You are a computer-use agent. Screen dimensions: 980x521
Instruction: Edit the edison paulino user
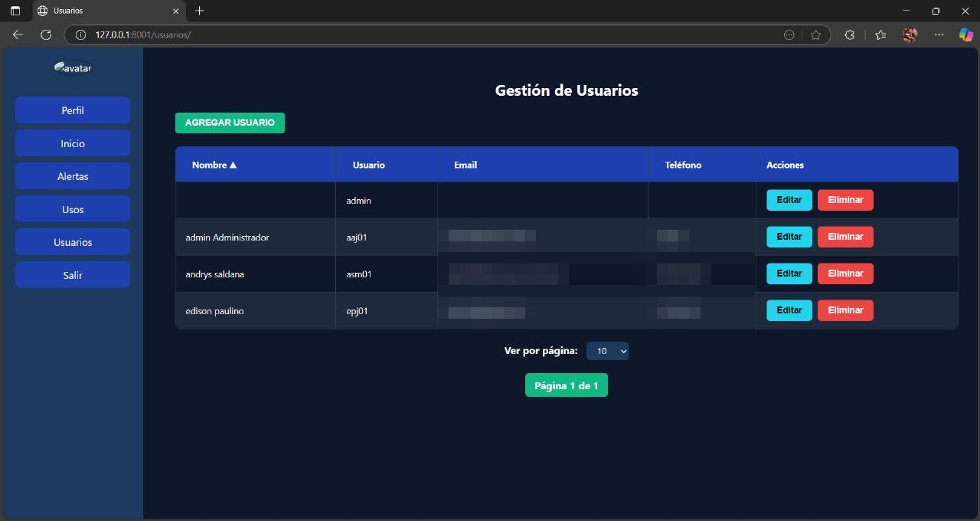coord(789,310)
